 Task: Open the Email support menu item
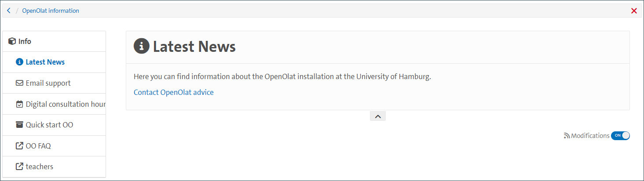click(x=48, y=83)
